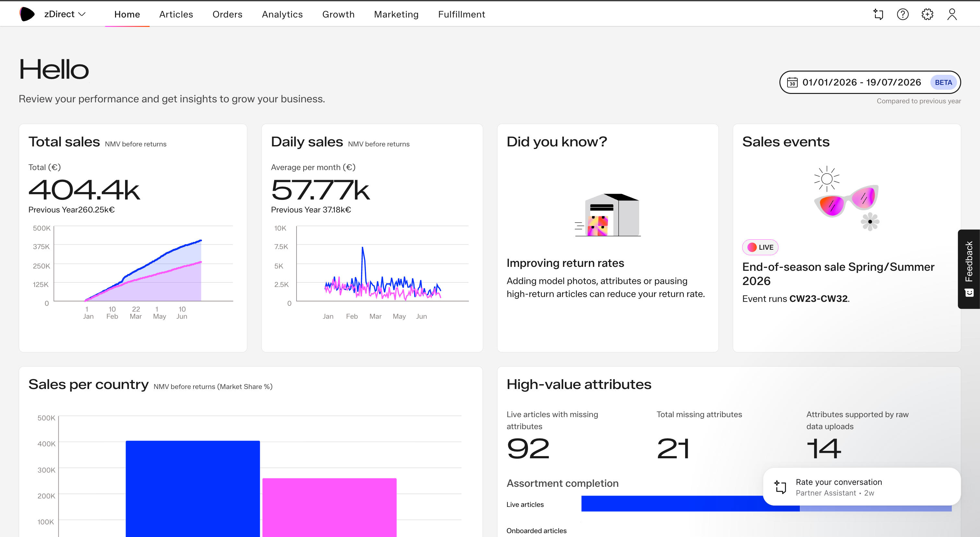
Task: Click the End-of-season sale Spring/Summer 2026 title
Action: [838, 274]
